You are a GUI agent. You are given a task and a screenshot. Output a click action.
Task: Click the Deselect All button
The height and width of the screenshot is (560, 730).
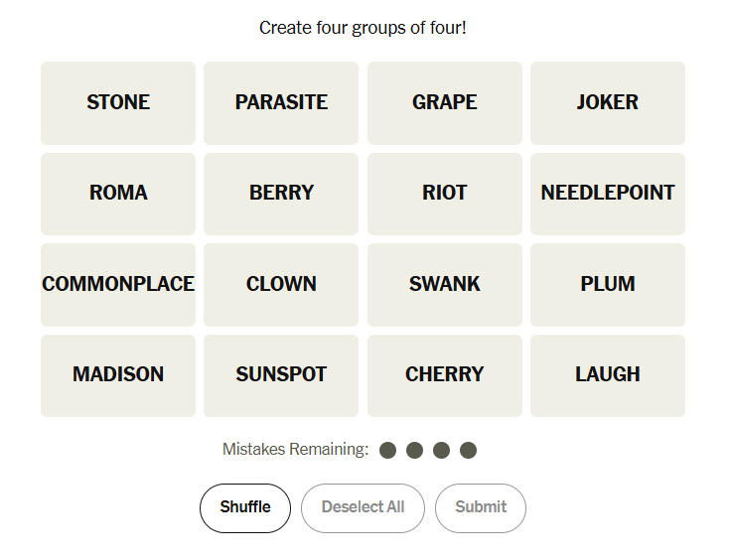click(363, 507)
